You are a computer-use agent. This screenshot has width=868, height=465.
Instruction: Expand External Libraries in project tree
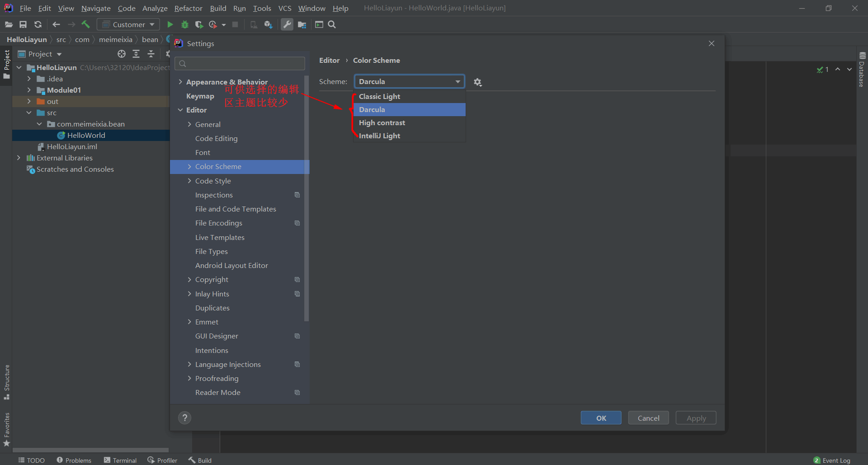coord(19,158)
